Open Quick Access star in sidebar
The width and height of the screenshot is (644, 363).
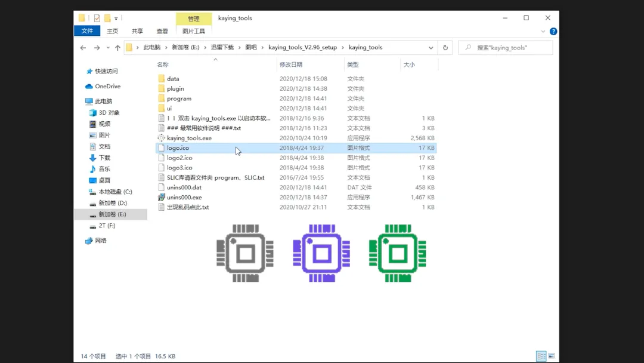pyautogui.click(x=89, y=71)
